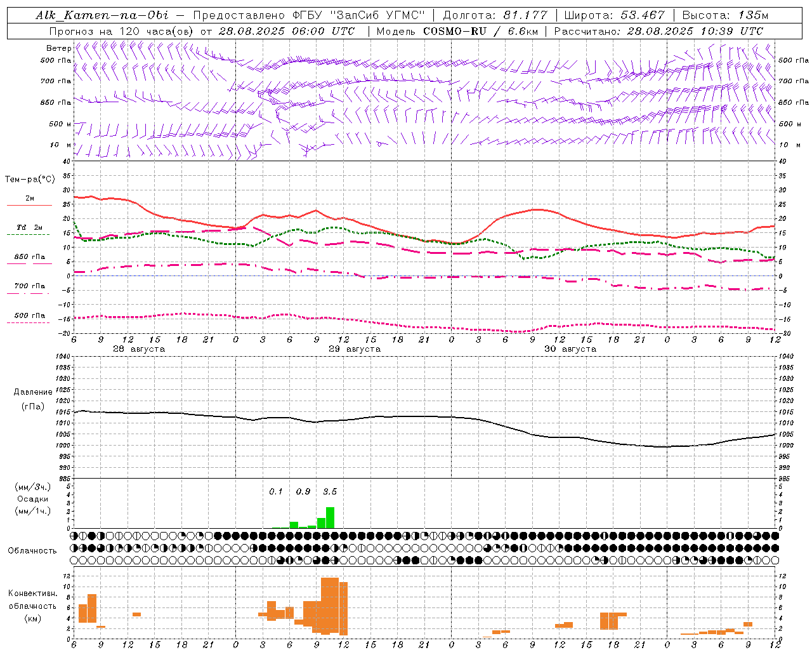Viewport: 812px width, 650px height.
Task: Click the green dashed line sample under Td 2м
Action: 28,235
